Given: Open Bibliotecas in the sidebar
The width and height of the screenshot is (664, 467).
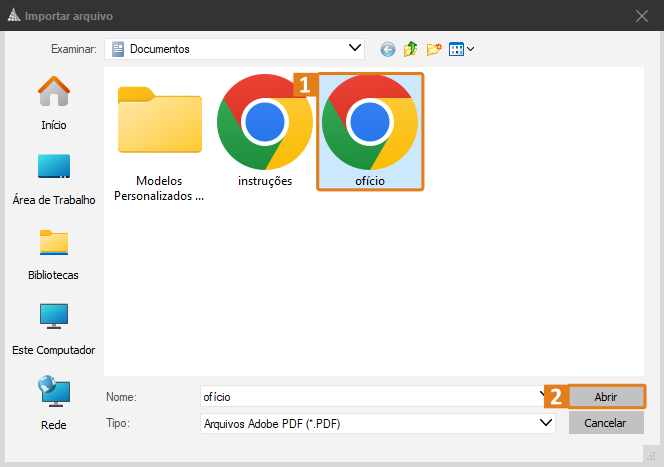Looking at the screenshot, I should (x=54, y=255).
